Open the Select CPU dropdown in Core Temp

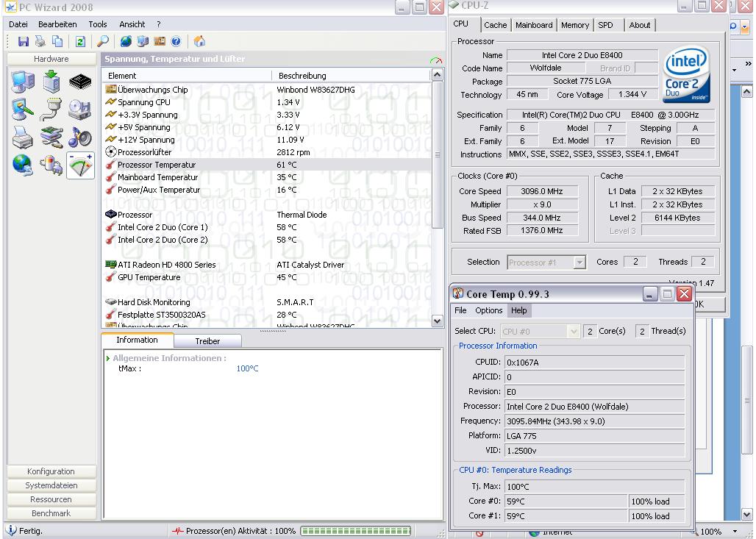tap(540, 331)
